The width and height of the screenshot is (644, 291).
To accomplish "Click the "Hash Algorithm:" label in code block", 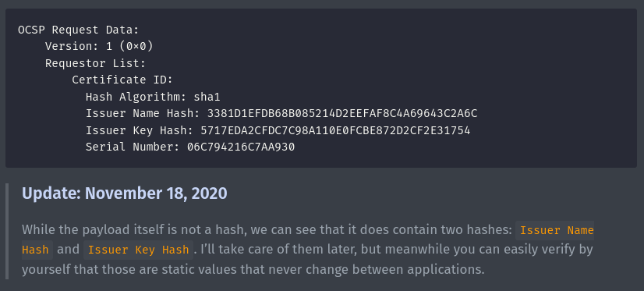I will pos(136,97).
